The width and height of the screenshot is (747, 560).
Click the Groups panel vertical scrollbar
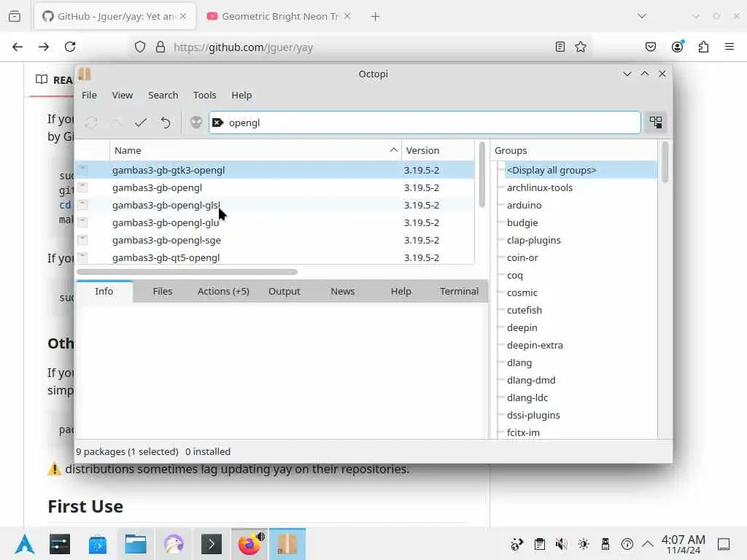tap(665, 163)
